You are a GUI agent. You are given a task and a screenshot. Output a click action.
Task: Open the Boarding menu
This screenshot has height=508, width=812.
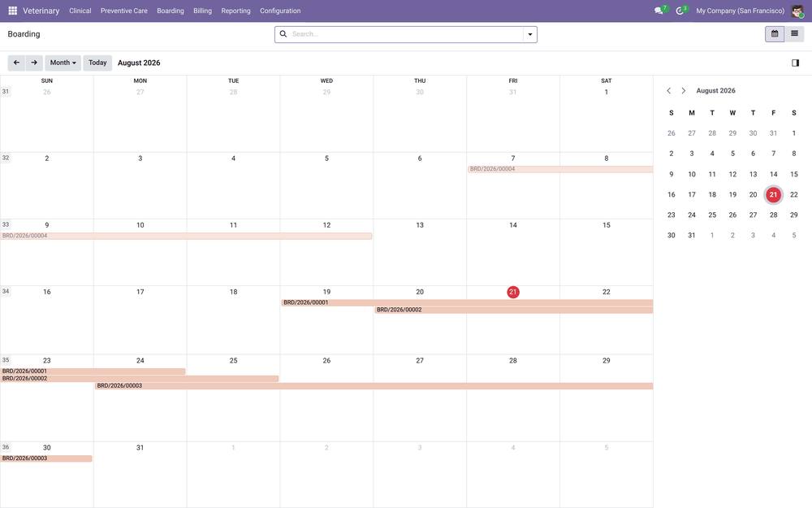tap(171, 11)
